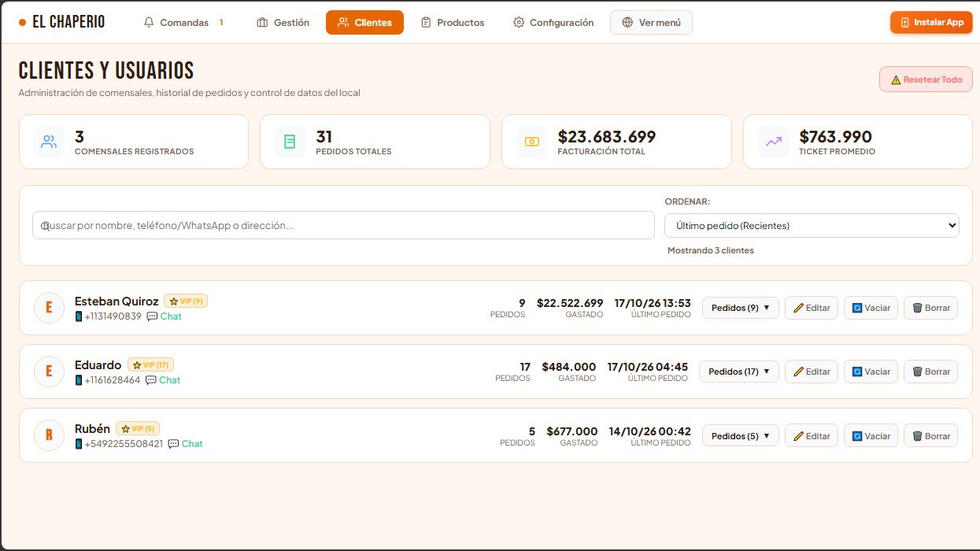Click the facturación total money icon
Screen dimensions: 980x551
click(x=532, y=142)
